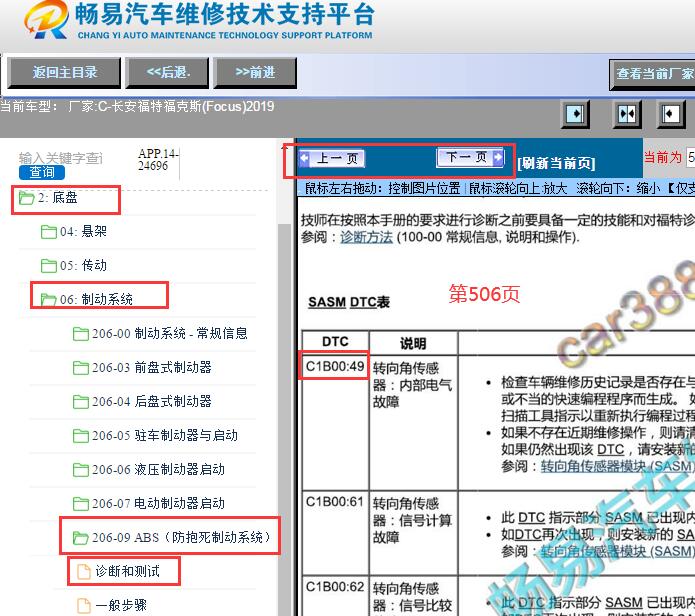Click the 返回主目录 button
This screenshot has width=695, height=616.
coord(64,73)
